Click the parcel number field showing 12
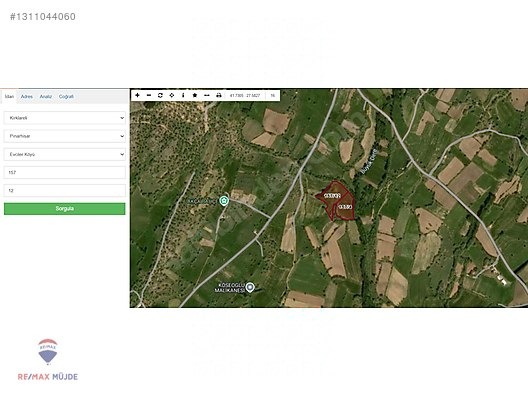528x396 pixels. [x=65, y=191]
